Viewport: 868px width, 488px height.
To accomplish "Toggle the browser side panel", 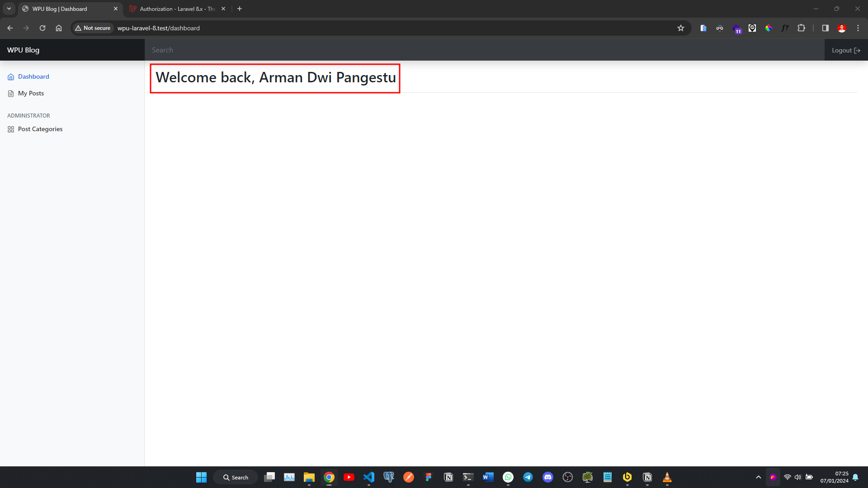I will point(825,28).
